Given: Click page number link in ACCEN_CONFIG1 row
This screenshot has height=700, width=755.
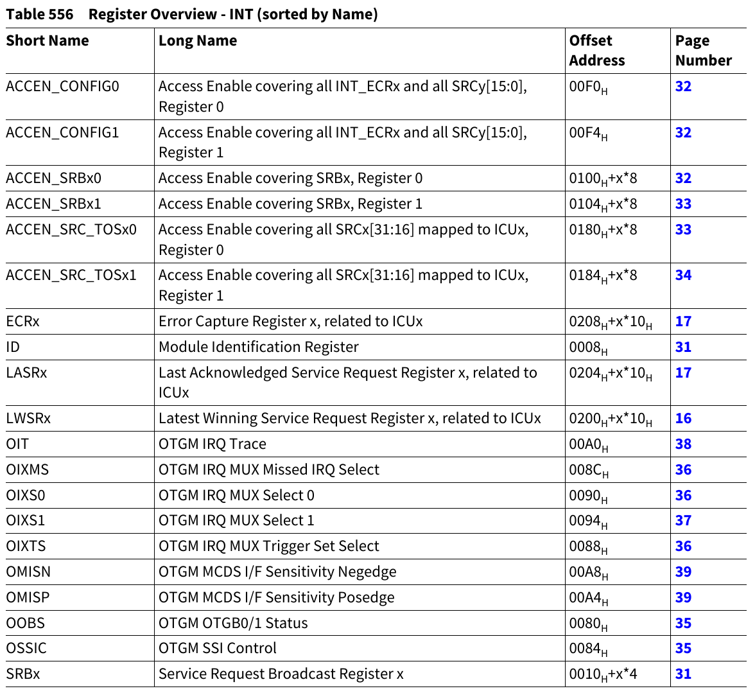Looking at the screenshot, I should tap(683, 133).
